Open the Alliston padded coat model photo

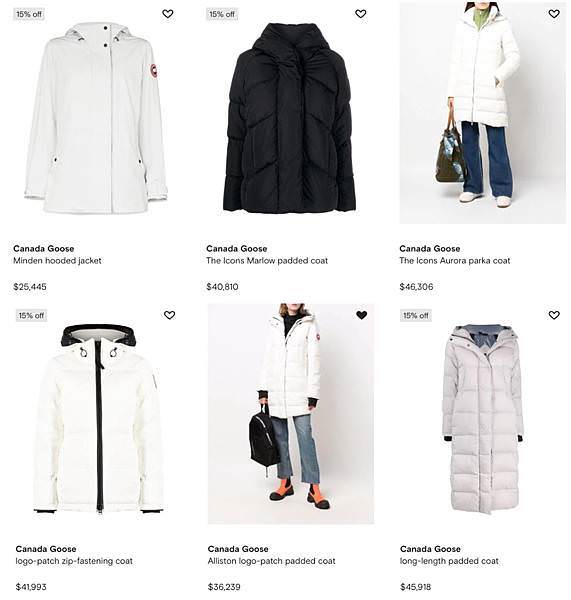(291, 414)
